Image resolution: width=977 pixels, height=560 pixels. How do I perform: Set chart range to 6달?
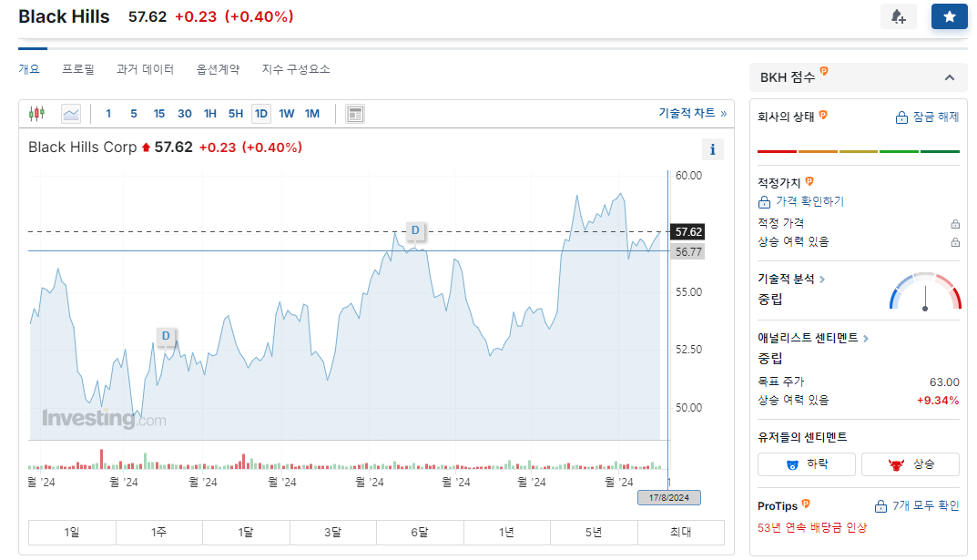420,532
